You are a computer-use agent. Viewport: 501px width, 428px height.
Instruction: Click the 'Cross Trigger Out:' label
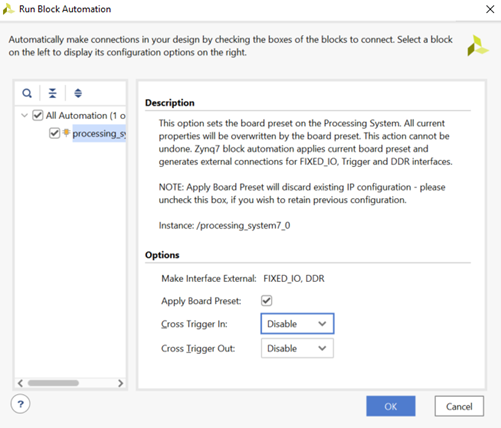pyautogui.click(x=198, y=349)
